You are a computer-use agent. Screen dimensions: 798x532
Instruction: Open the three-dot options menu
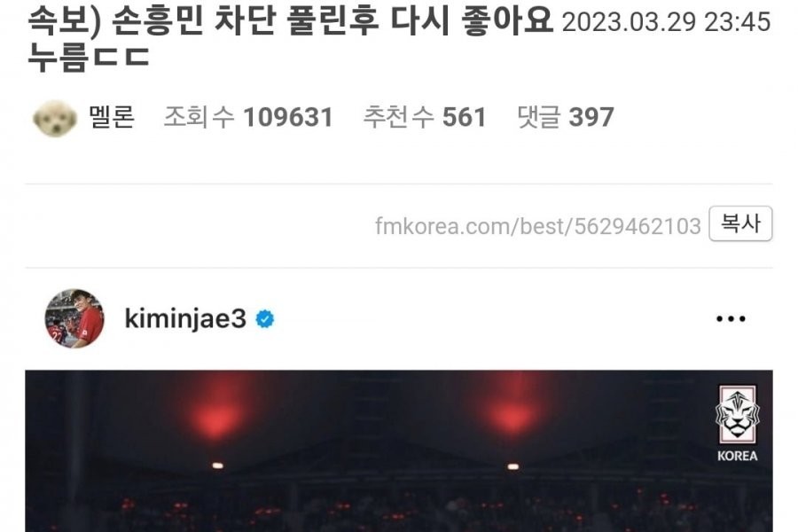(x=731, y=319)
